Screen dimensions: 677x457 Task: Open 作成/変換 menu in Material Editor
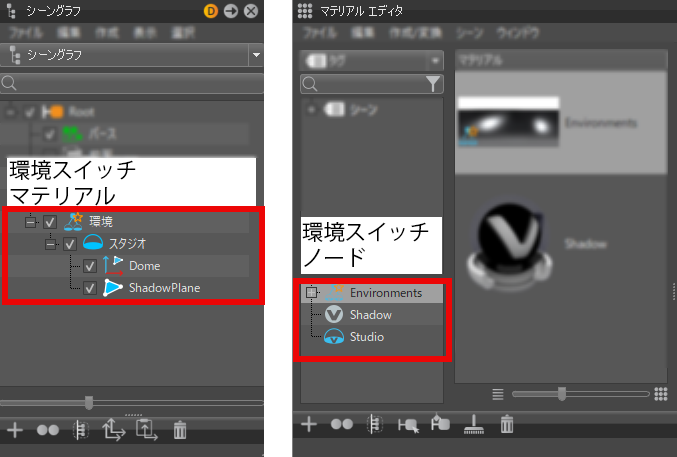coord(415,33)
